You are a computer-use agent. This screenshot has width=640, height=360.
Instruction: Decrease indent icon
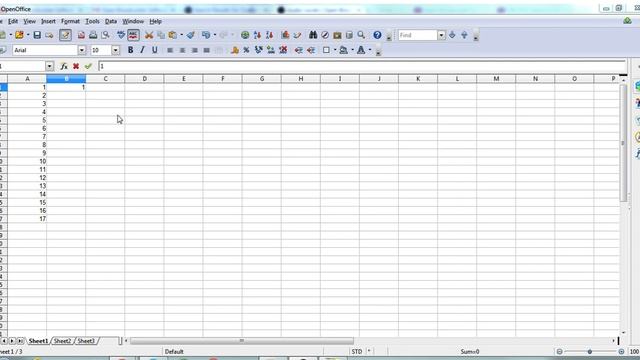tap(299, 50)
